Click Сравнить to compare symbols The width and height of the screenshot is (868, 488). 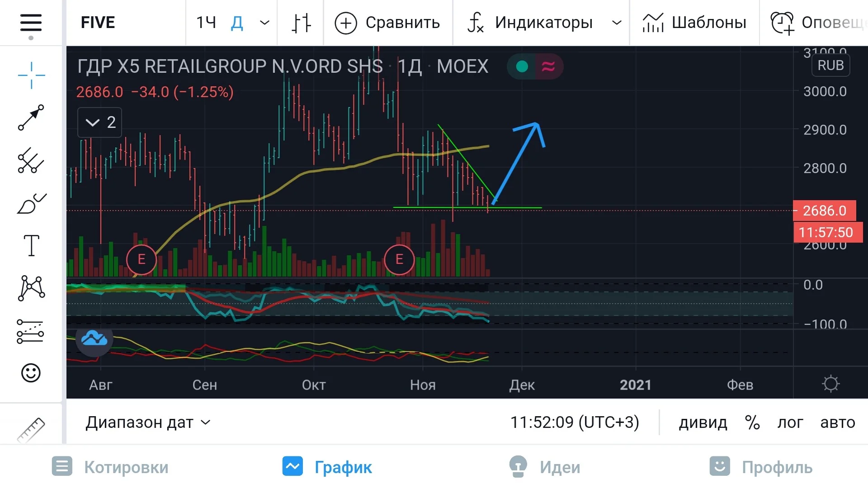tap(387, 23)
